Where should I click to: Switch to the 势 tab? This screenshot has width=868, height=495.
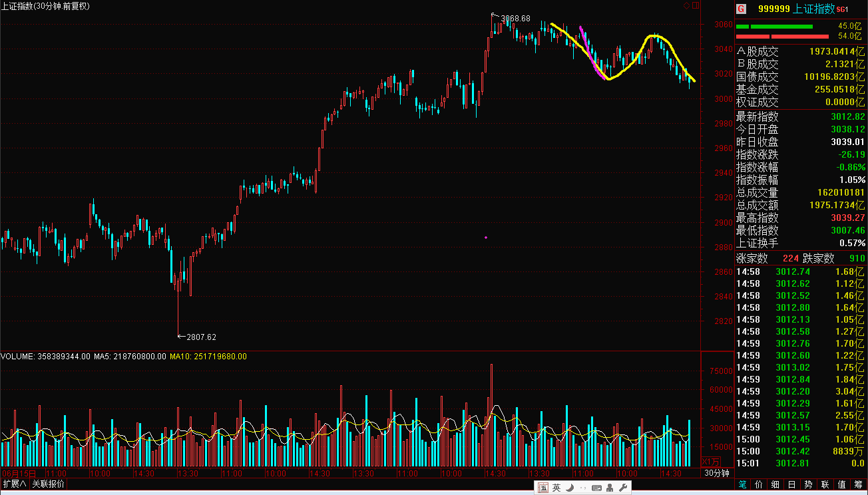coord(808,485)
